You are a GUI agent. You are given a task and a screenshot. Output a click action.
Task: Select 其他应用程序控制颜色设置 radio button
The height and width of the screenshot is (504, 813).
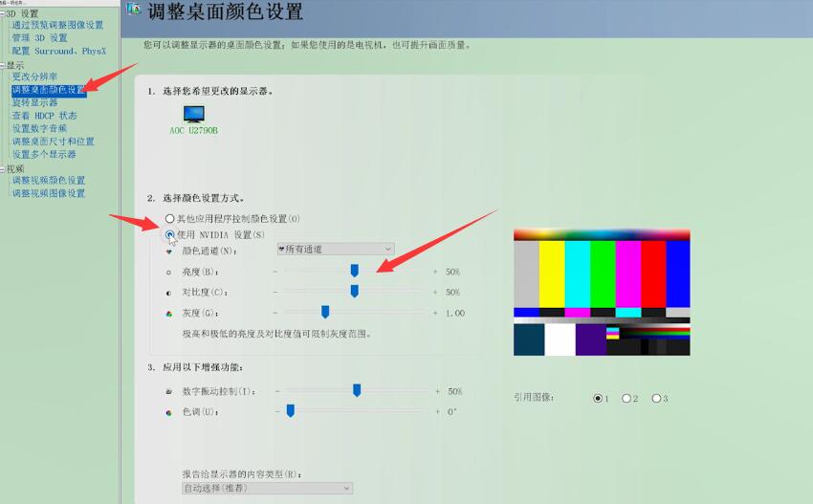tap(169, 218)
